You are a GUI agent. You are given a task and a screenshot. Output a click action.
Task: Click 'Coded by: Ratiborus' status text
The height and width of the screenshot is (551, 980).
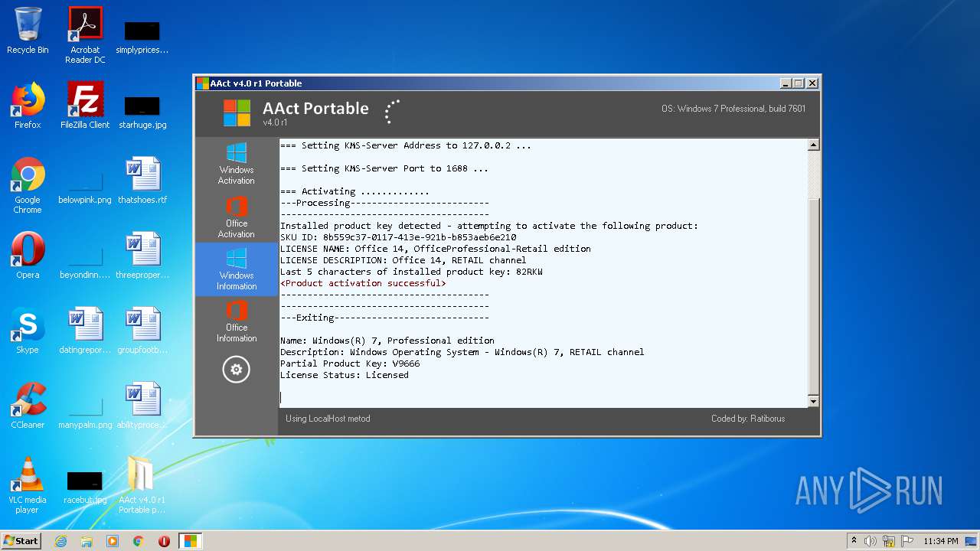tap(748, 419)
